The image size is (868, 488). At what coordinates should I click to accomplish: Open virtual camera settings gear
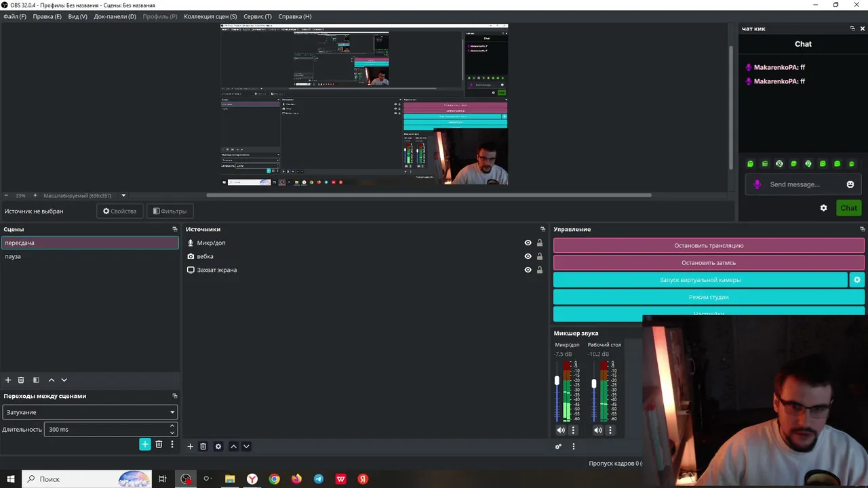[857, 280]
